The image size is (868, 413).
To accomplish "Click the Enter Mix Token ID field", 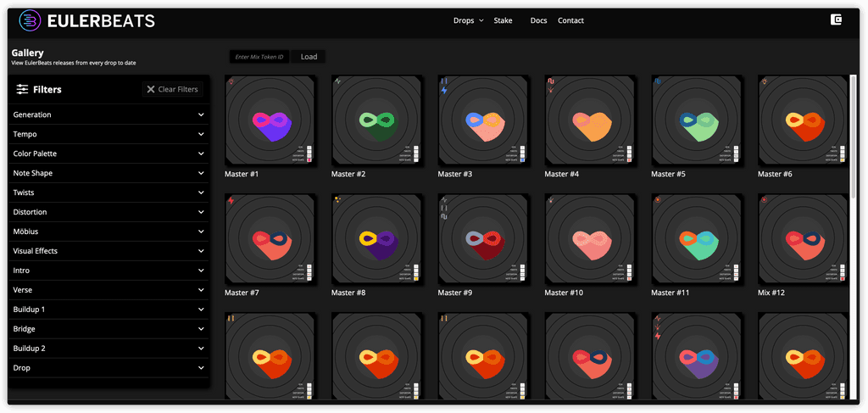I will 259,57.
